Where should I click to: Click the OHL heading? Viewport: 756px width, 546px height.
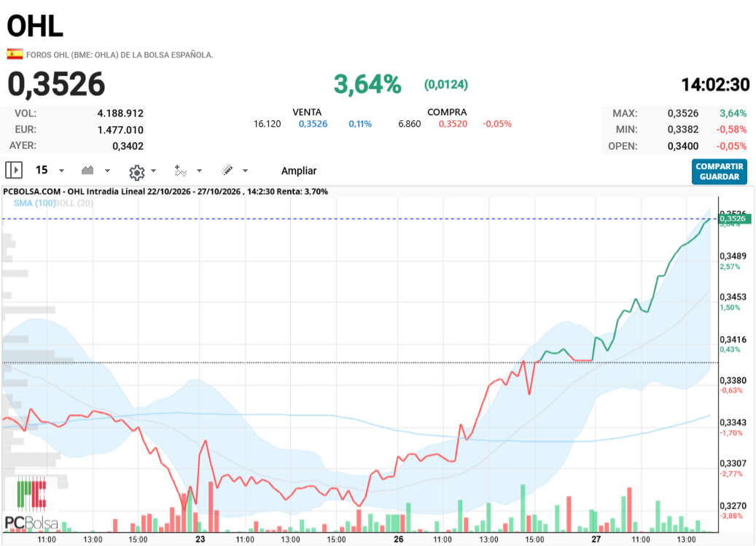[35, 26]
